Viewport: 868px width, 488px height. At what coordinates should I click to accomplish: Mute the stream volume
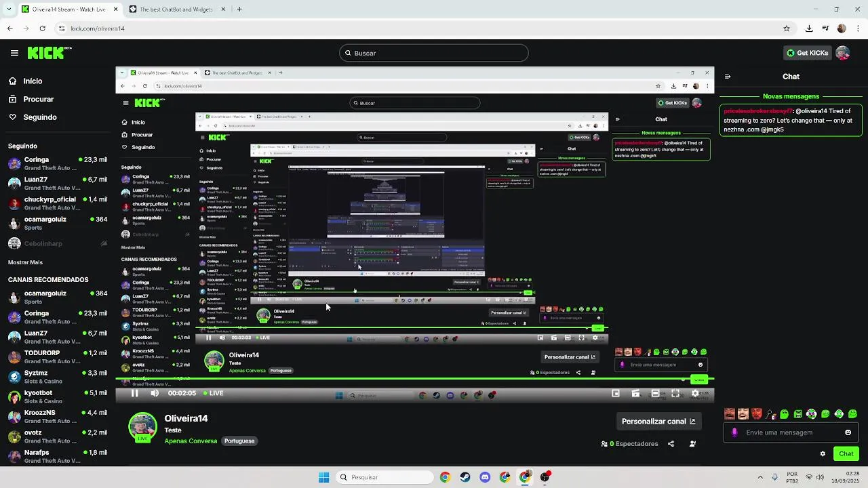pos(155,393)
